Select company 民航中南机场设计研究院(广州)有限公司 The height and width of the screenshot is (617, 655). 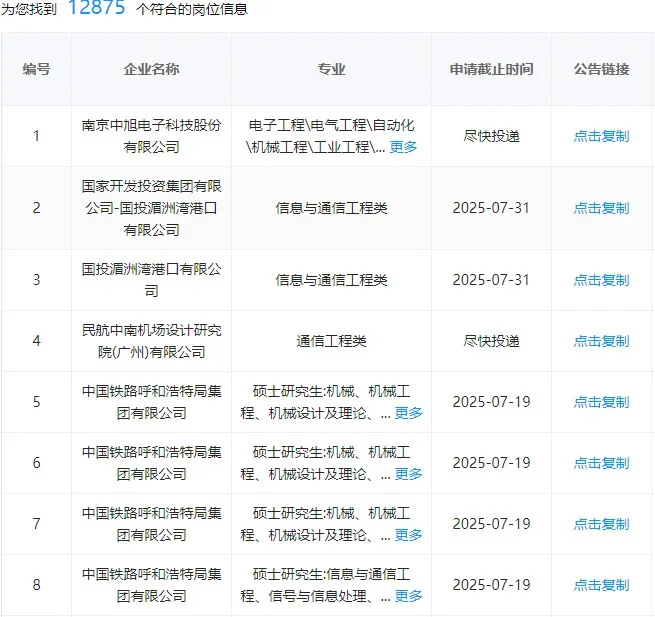151,341
